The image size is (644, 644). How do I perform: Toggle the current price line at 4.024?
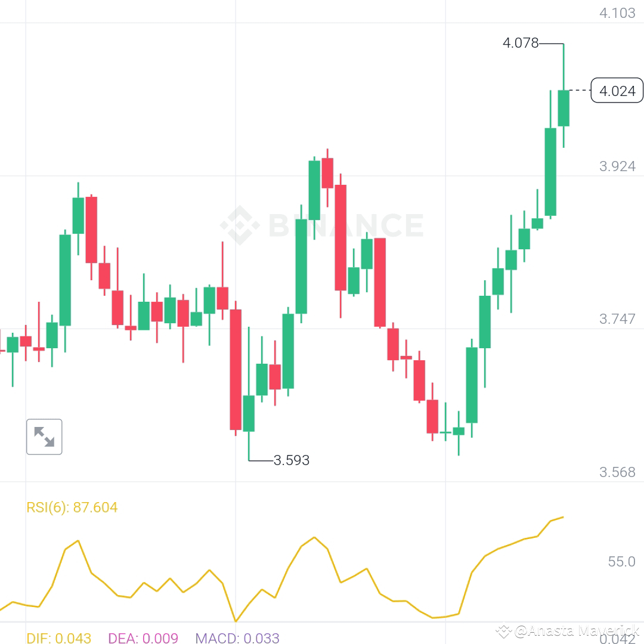coord(617,91)
